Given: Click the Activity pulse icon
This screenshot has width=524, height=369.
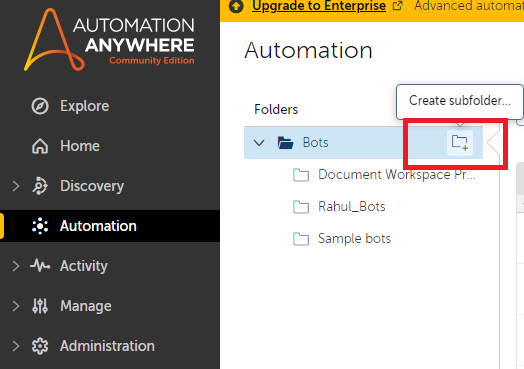Looking at the screenshot, I should point(40,266).
